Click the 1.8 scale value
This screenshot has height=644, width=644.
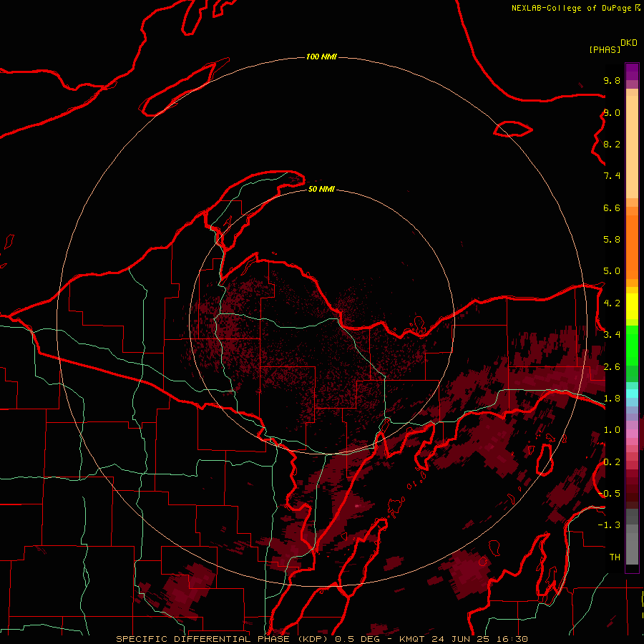(612, 399)
